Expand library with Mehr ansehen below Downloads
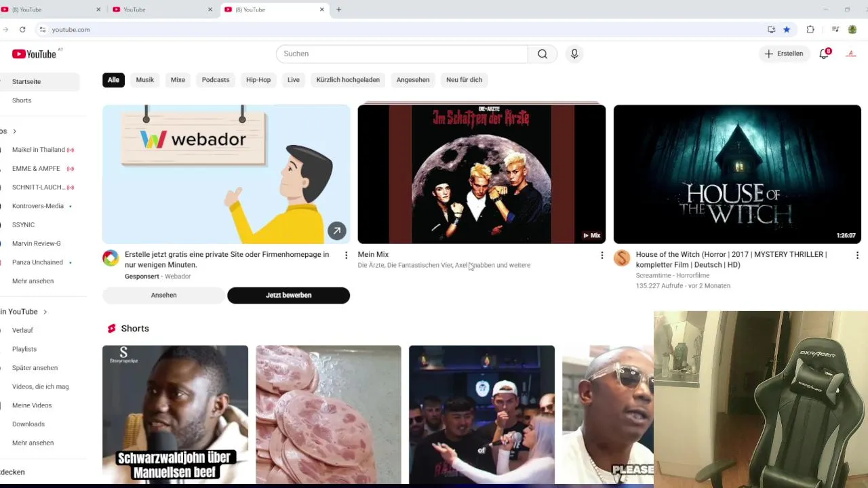This screenshot has width=868, height=488. tap(39, 443)
